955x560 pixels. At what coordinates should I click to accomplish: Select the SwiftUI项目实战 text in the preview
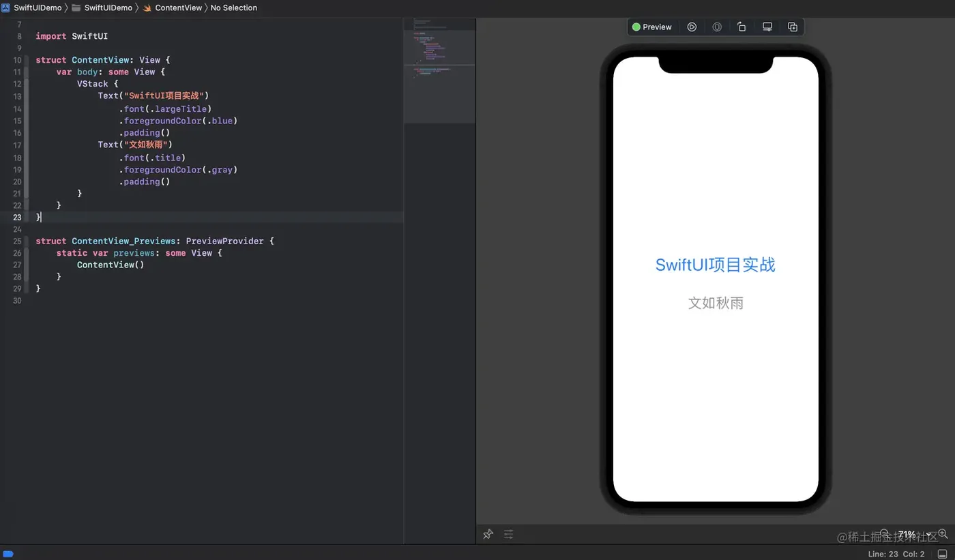pyautogui.click(x=716, y=265)
